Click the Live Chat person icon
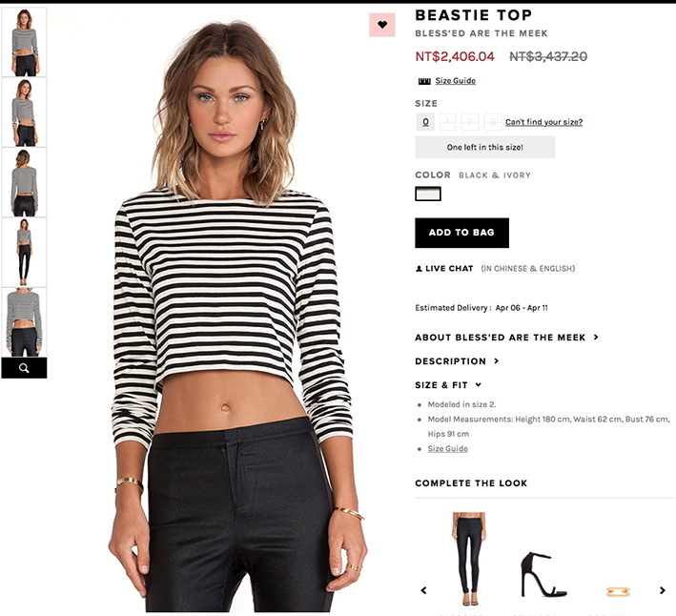Image resolution: width=676 pixels, height=616 pixels. pyautogui.click(x=419, y=269)
